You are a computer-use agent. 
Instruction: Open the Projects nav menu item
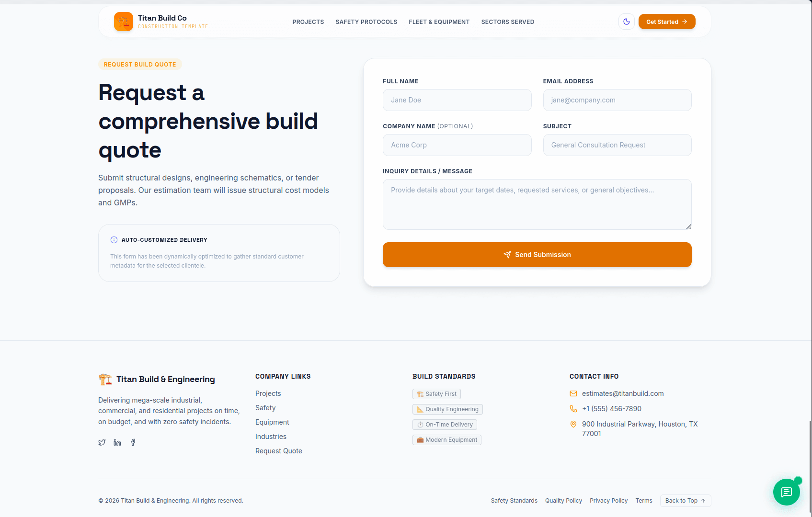point(308,22)
